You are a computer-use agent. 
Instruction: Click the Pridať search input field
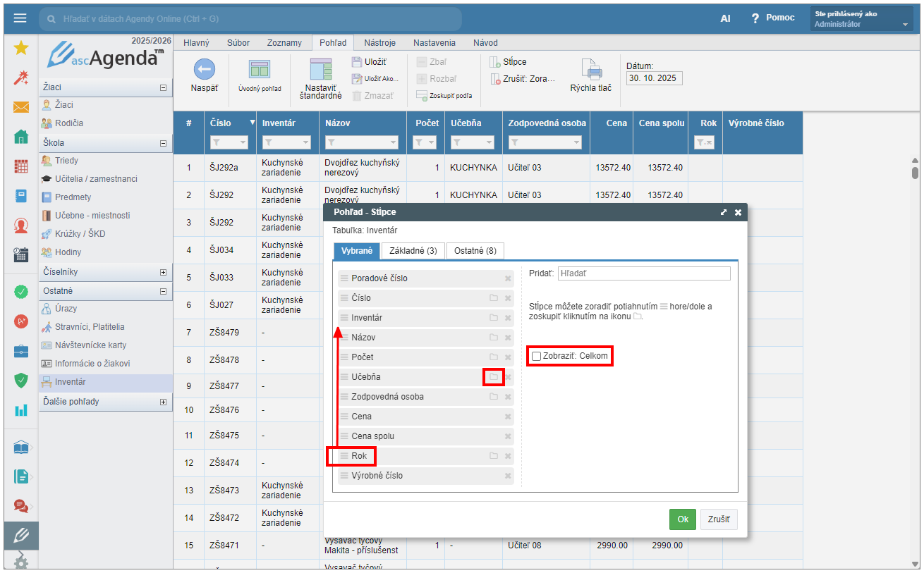point(643,273)
